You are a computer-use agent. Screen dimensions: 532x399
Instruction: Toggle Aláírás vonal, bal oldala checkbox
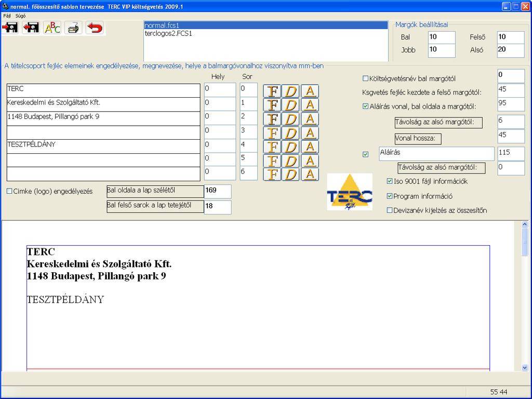[365, 106]
